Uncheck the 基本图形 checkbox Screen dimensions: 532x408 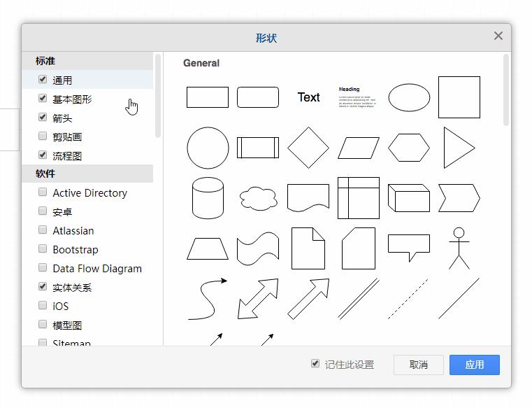43,99
